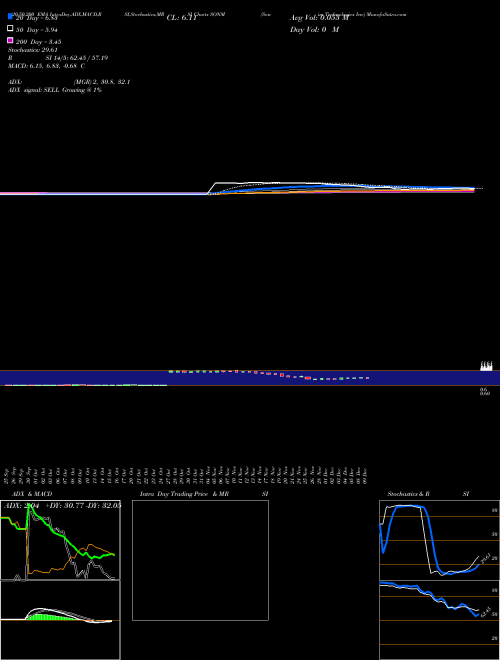Select the 'MACD: 6.15, 6.83, -0.68 C' line

pos(46,66)
